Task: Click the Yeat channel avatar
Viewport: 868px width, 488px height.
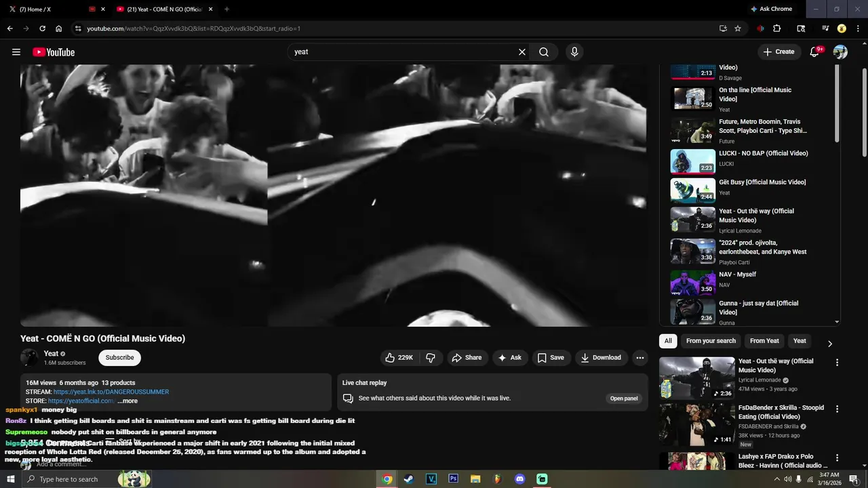Action: (29, 358)
